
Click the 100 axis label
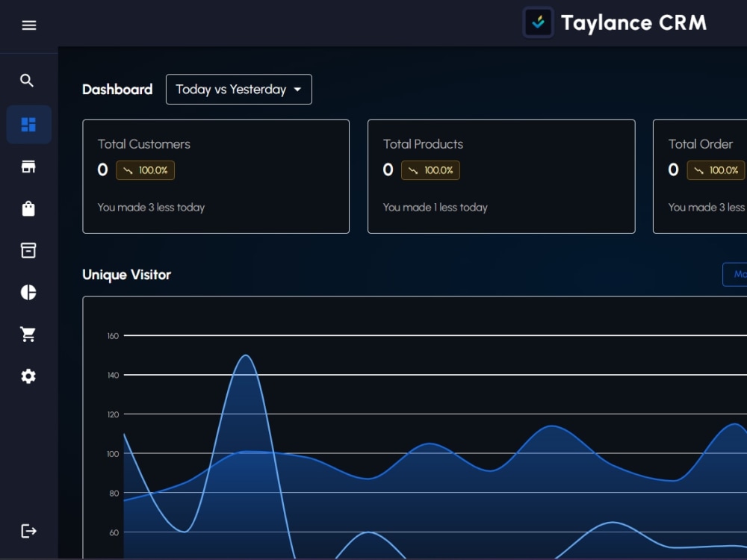pyautogui.click(x=113, y=454)
